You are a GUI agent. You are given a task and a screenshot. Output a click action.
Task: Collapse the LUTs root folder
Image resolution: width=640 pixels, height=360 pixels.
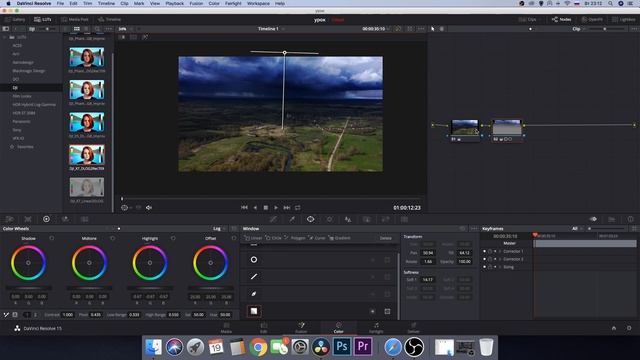click(x=4, y=37)
